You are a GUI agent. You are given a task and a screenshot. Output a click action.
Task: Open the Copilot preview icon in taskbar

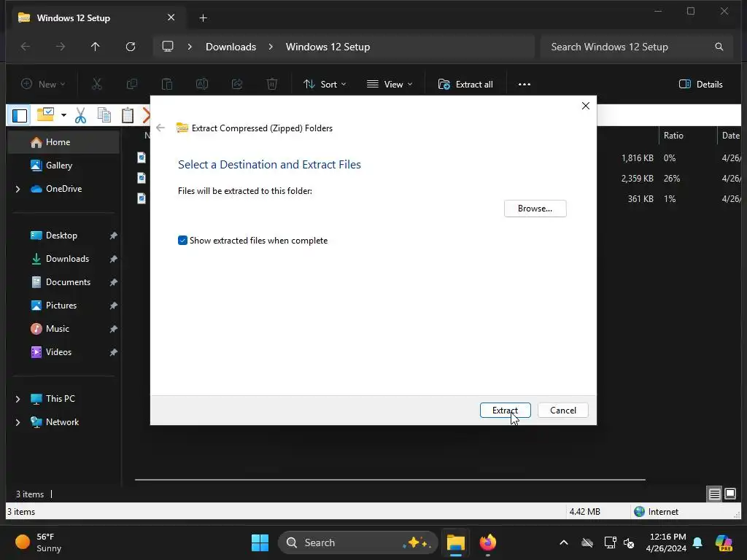pyautogui.click(x=724, y=542)
